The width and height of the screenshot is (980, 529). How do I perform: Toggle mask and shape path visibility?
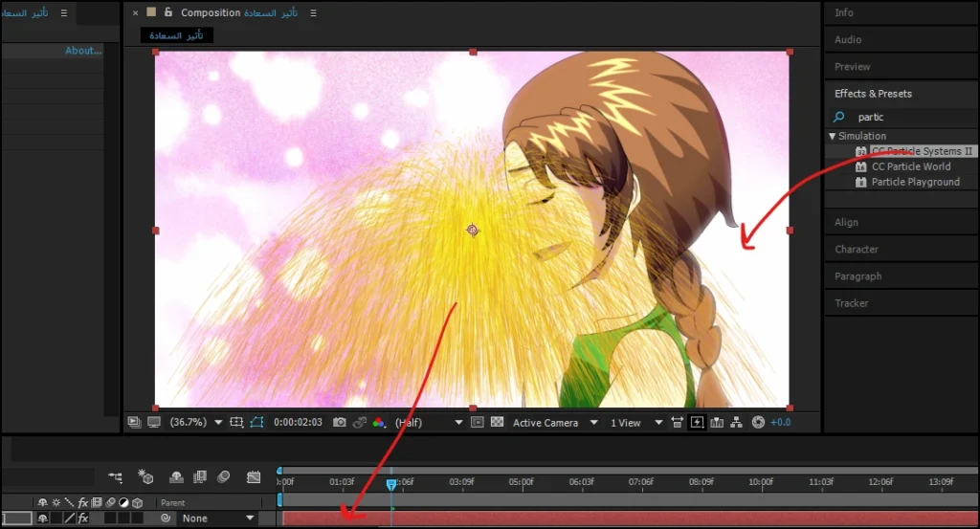(x=256, y=422)
